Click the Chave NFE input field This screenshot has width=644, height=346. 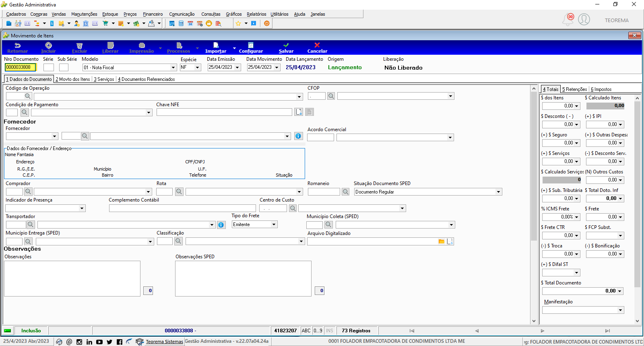(224, 112)
